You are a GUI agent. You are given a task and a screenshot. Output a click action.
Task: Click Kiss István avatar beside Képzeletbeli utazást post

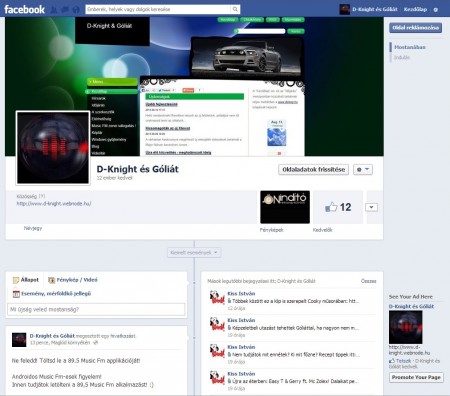pyautogui.click(x=217, y=324)
